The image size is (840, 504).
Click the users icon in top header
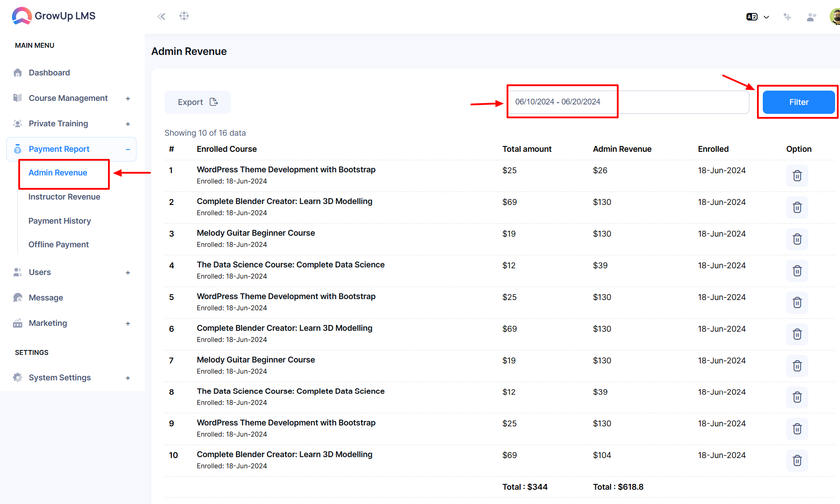pos(811,17)
